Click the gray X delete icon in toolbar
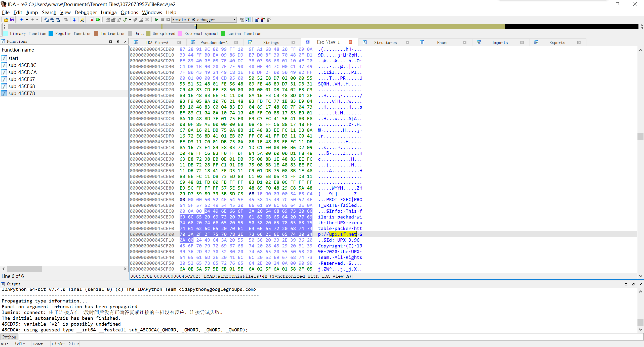 (x=147, y=20)
